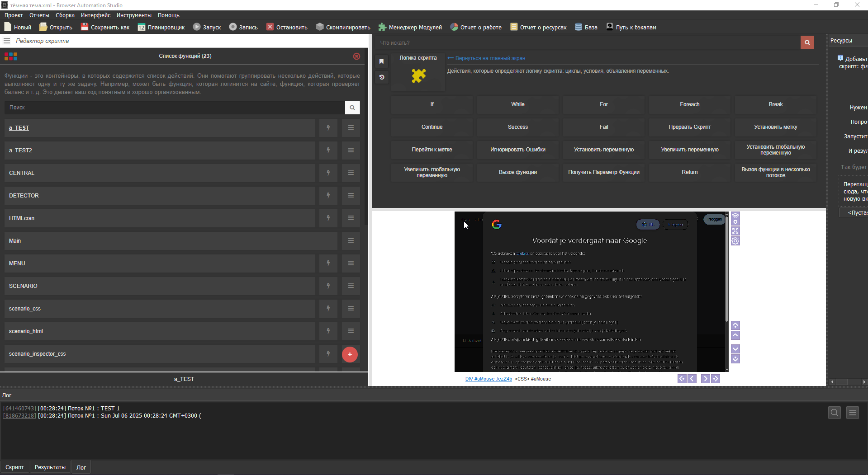Screen dimensions: 868x475
Task: Click the red plus add-function button
Action: tap(350, 354)
